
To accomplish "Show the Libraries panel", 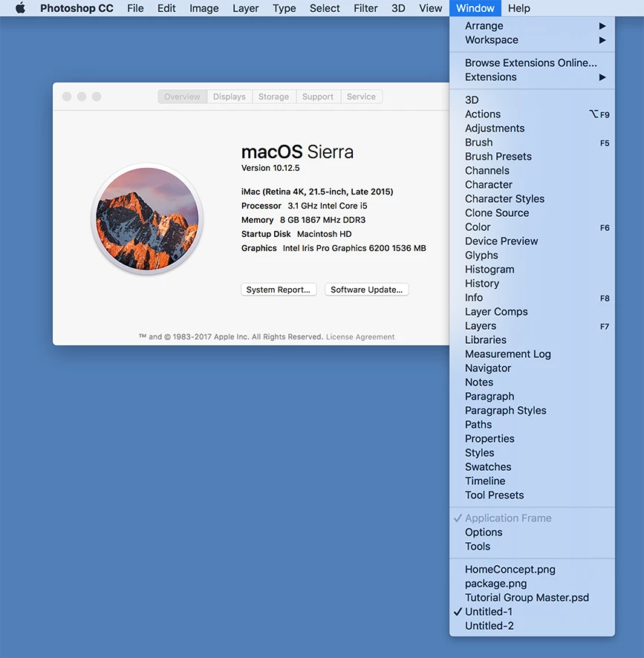I will coord(532,340).
